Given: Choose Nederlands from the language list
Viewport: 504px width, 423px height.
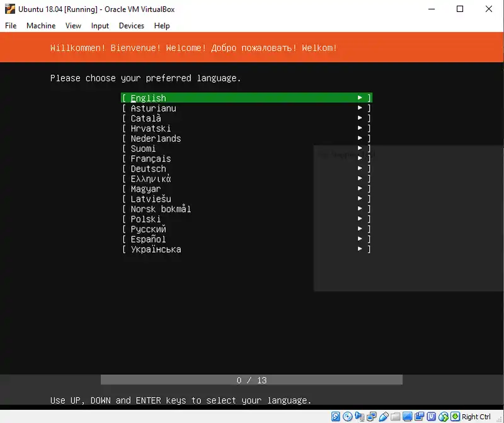Looking at the screenshot, I should coord(156,139).
